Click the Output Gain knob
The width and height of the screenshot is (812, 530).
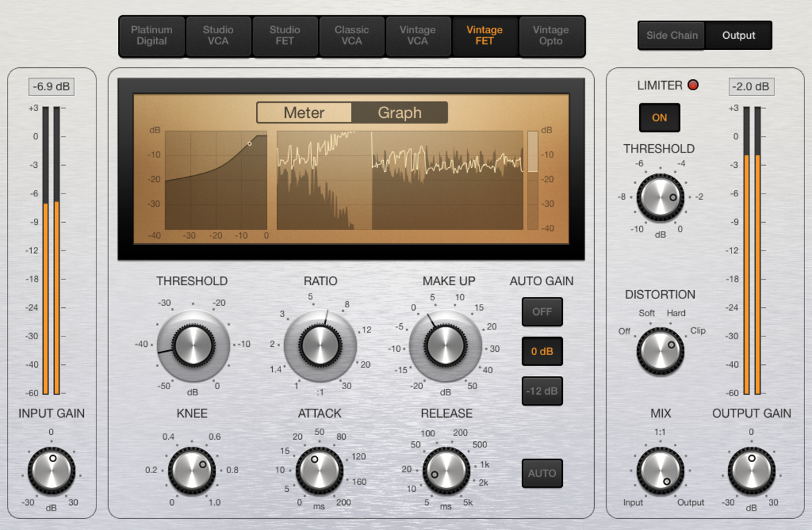click(x=752, y=471)
